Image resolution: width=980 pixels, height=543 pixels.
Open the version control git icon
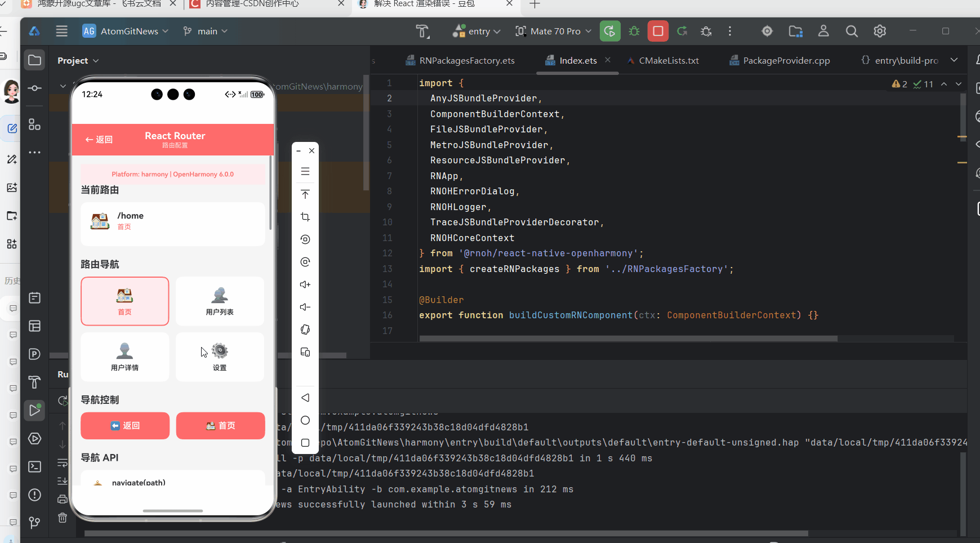[34, 523]
